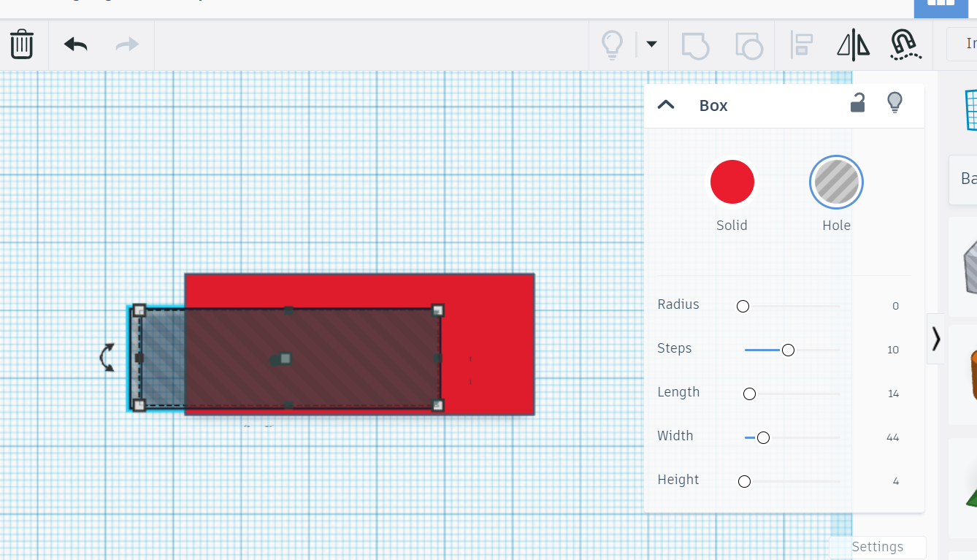Open the Align tool
This screenshot has height=560, width=977.
click(802, 45)
